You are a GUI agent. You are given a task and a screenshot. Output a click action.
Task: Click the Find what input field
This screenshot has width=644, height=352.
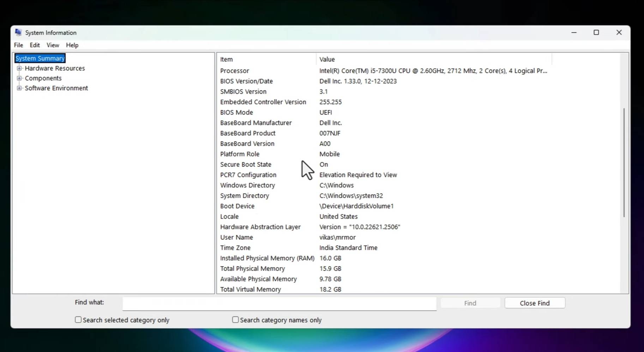coord(279,303)
